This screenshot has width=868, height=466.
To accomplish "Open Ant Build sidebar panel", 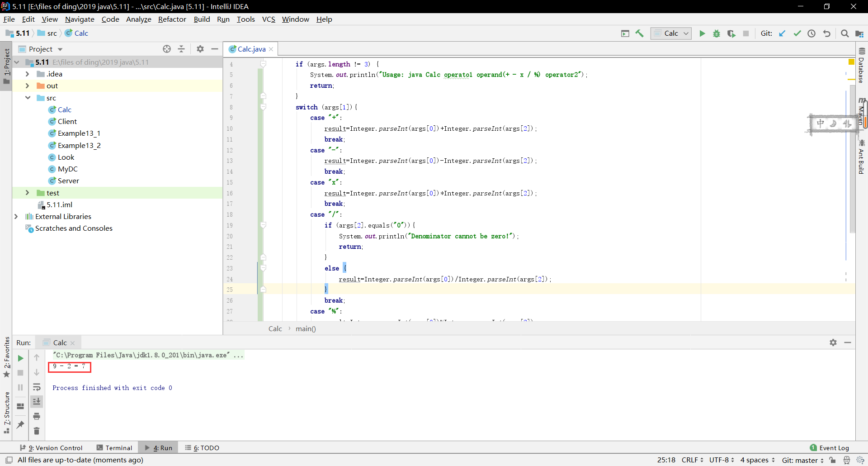I will 862,157.
